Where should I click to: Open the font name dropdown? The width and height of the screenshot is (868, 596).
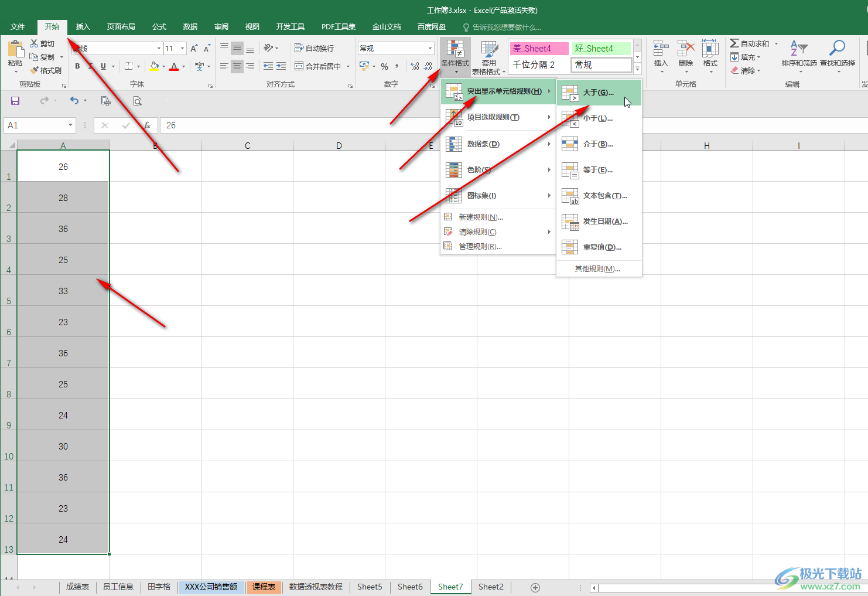tap(159, 48)
